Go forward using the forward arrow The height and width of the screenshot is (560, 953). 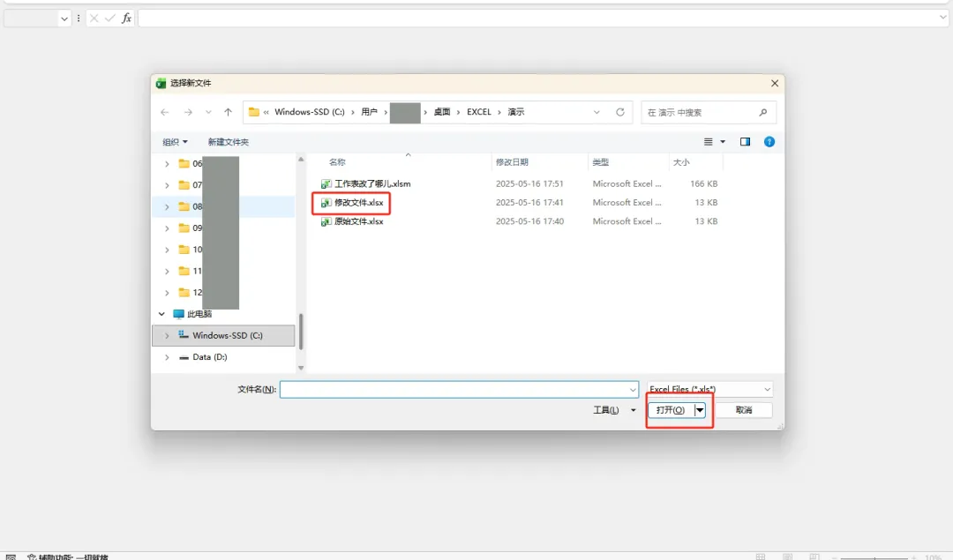pyautogui.click(x=189, y=112)
